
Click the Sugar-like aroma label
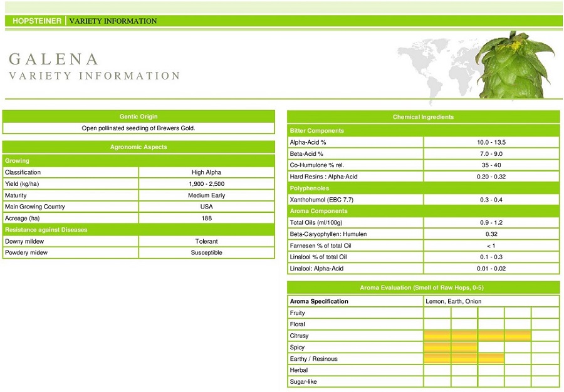tap(303, 381)
